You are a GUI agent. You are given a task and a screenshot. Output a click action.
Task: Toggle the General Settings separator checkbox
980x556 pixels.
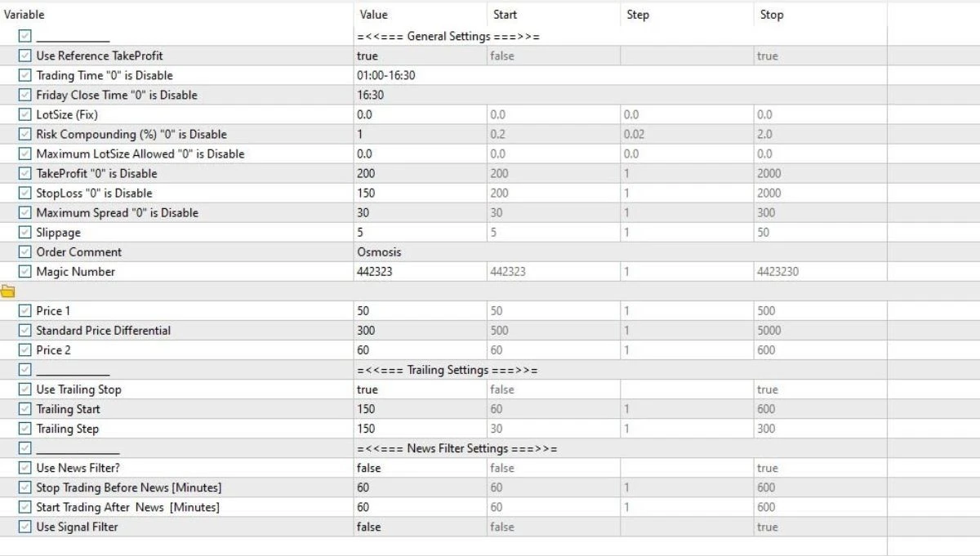25,36
